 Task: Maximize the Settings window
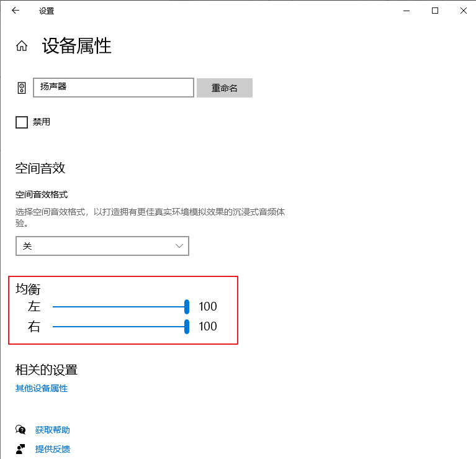point(435,11)
